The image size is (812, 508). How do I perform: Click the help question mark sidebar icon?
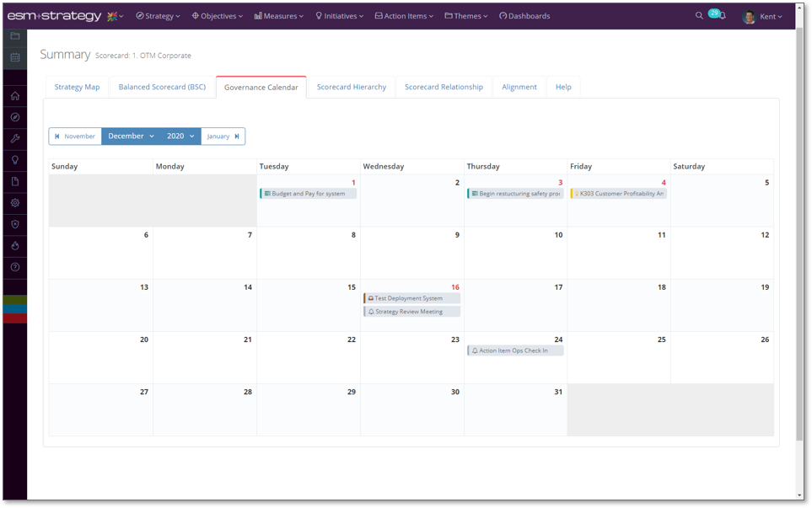(15, 267)
